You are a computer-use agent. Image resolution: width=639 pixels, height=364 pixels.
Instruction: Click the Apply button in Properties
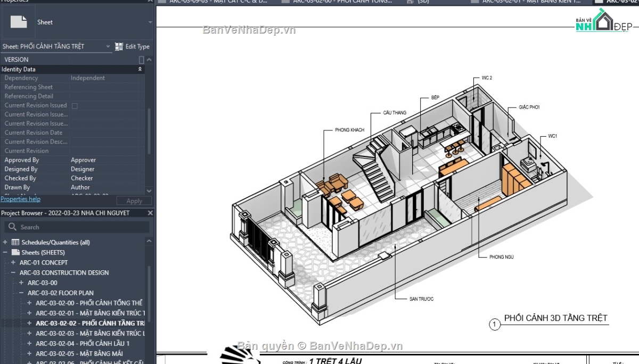tap(134, 201)
